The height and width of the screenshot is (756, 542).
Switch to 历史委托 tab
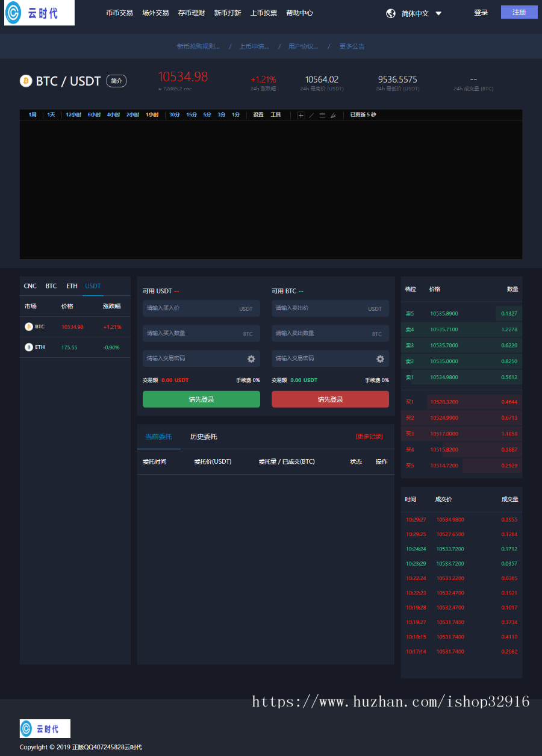pos(204,437)
